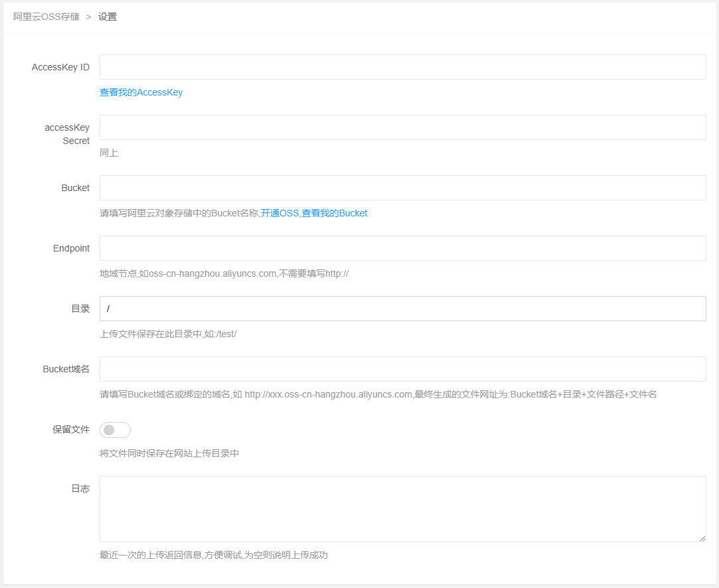Click the 请填写阿里云对象存储中的Bucket名称 hint
Screen dimensions: 719x588
point(179,213)
